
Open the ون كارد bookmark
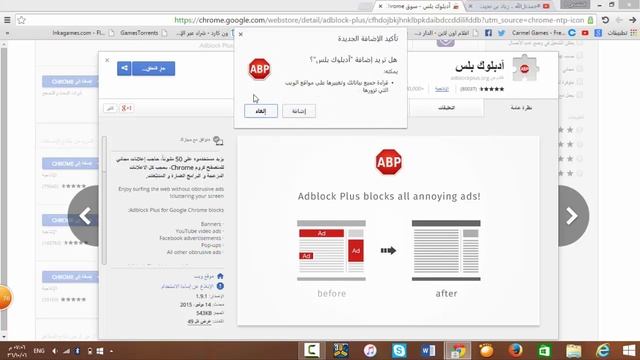tap(205, 33)
